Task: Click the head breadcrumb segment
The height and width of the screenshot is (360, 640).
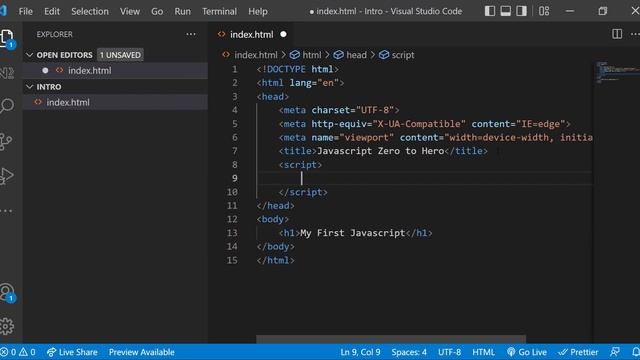Action: (x=356, y=55)
